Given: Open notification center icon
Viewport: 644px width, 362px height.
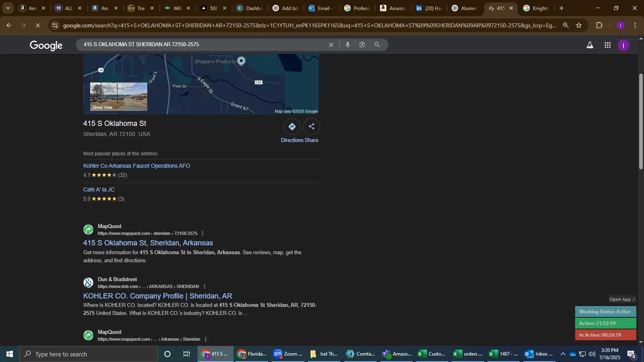Looking at the screenshot, I should pos(632,354).
